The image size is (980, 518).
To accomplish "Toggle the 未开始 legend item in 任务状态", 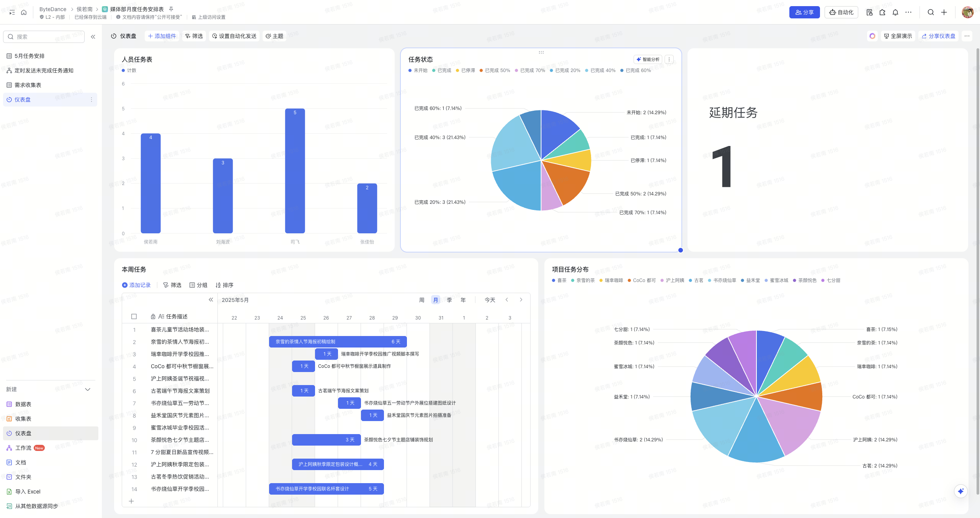I will click(418, 70).
